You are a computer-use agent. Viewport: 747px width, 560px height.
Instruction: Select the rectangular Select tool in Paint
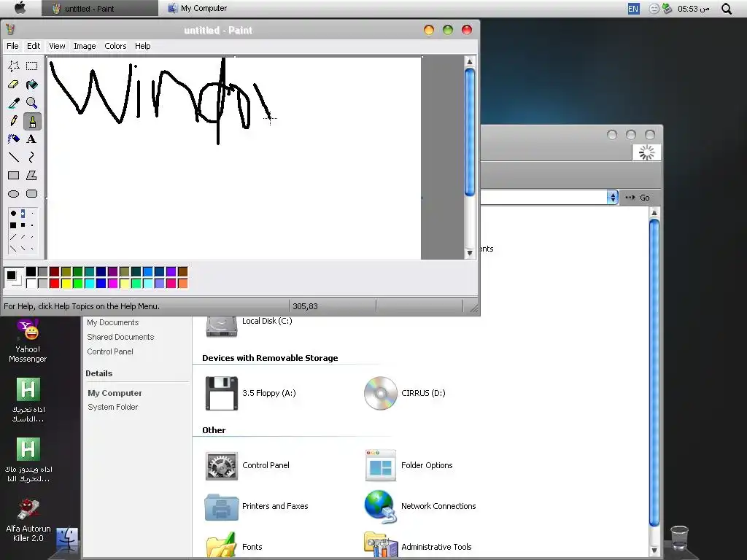pos(31,66)
